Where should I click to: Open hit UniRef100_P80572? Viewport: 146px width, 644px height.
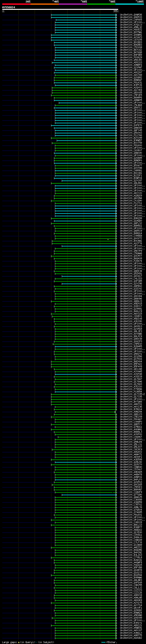coord(131,30)
